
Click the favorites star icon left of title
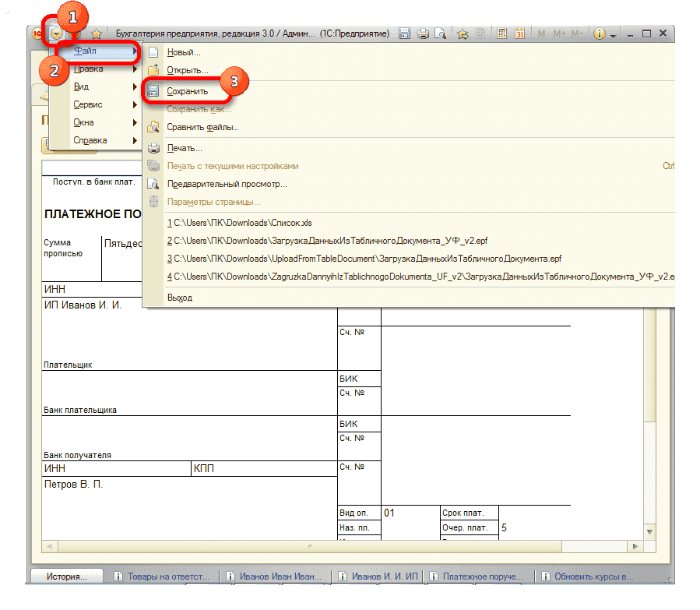point(97,33)
